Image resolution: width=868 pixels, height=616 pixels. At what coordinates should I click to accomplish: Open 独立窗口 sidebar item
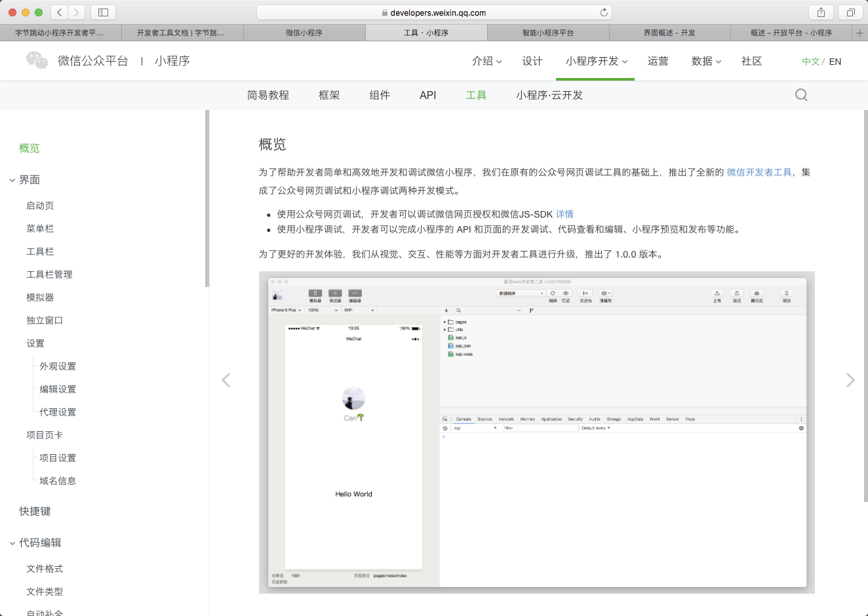click(x=45, y=320)
